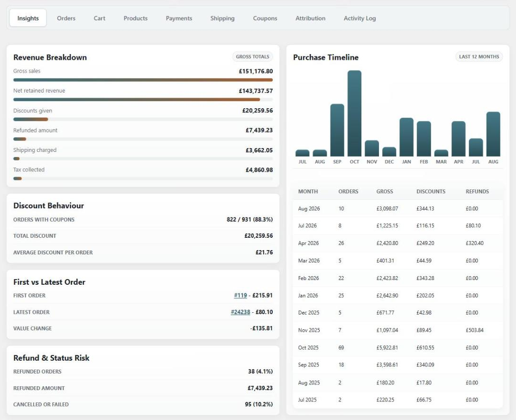This screenshot has width=516, height=420.
Task: Select the SEP bar in chart
Action: [x=337, y=130]
